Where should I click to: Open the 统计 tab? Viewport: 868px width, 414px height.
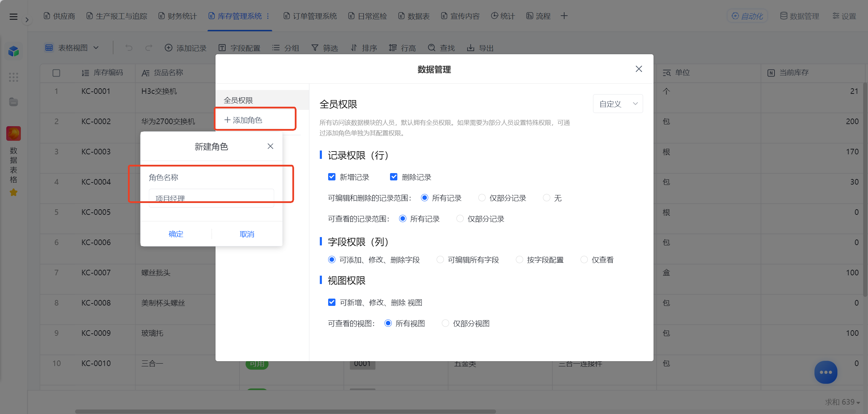tap(503, 16)
